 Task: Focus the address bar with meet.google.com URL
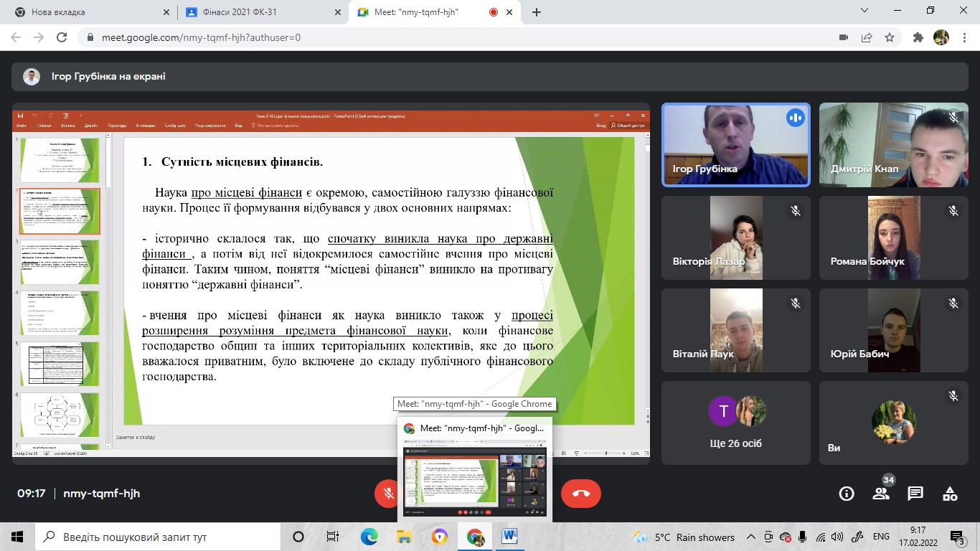459,38
